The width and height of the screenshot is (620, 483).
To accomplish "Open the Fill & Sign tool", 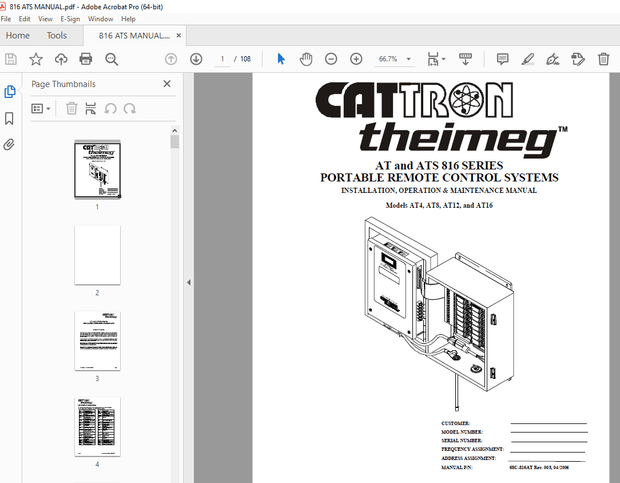I will [552, 59].
